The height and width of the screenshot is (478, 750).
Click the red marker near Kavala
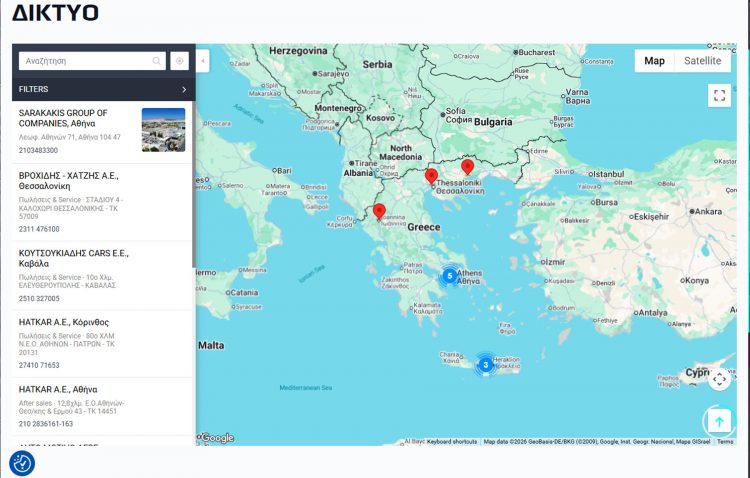coord(467,167)
